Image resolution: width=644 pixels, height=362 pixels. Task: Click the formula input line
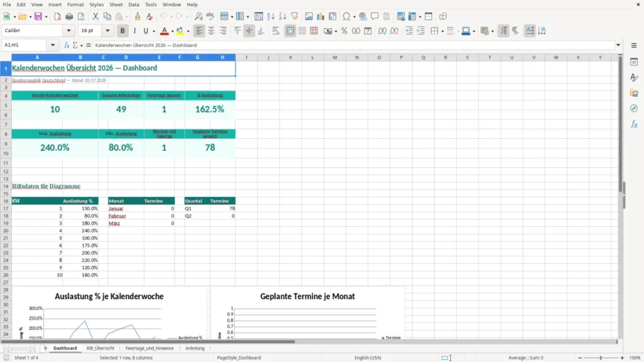pos(353,45)
